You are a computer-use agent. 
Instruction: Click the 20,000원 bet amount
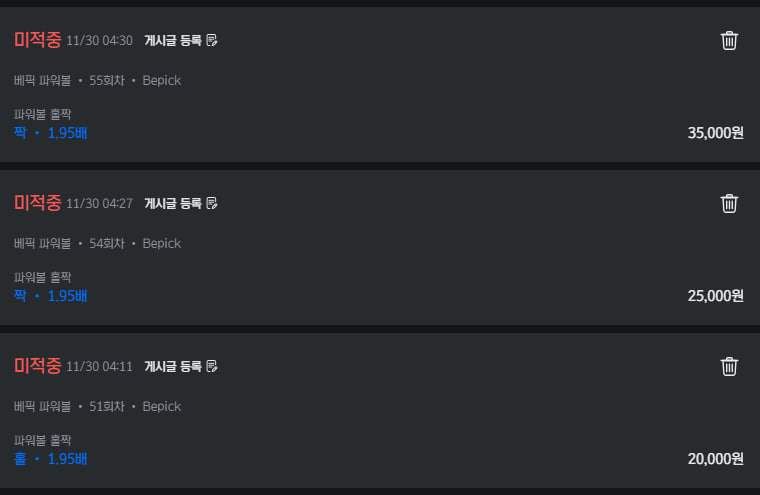click(x=715, y=459)
